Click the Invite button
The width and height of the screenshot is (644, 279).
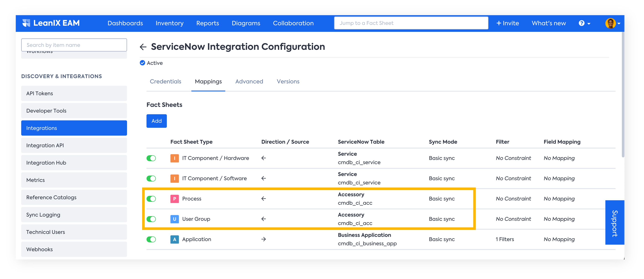tap(508, 23)
